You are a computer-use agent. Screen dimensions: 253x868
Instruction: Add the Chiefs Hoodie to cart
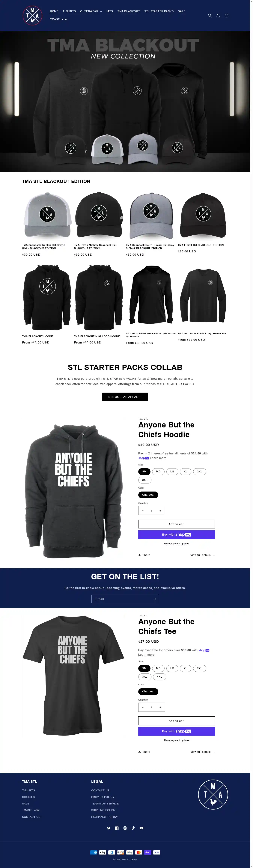click(x=177, y=524)
